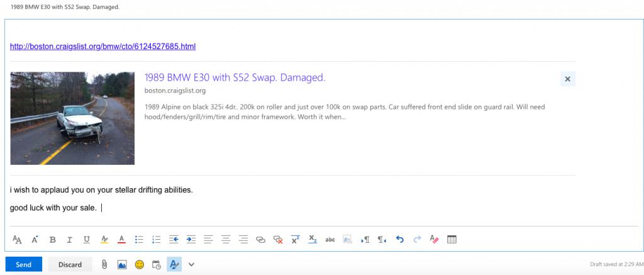
Task: Open the font size picker
Action: click(18, 240)
